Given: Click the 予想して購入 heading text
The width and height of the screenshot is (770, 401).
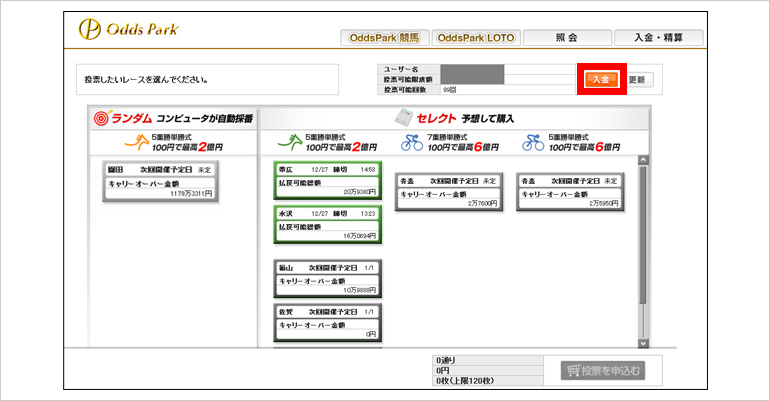Looking at the screenshot, I should [x=488, y=119].
